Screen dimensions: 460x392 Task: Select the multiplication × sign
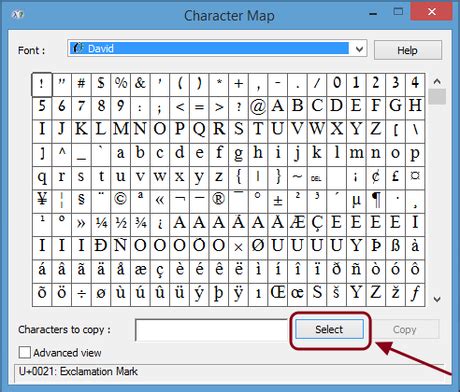tap(238, 248)
